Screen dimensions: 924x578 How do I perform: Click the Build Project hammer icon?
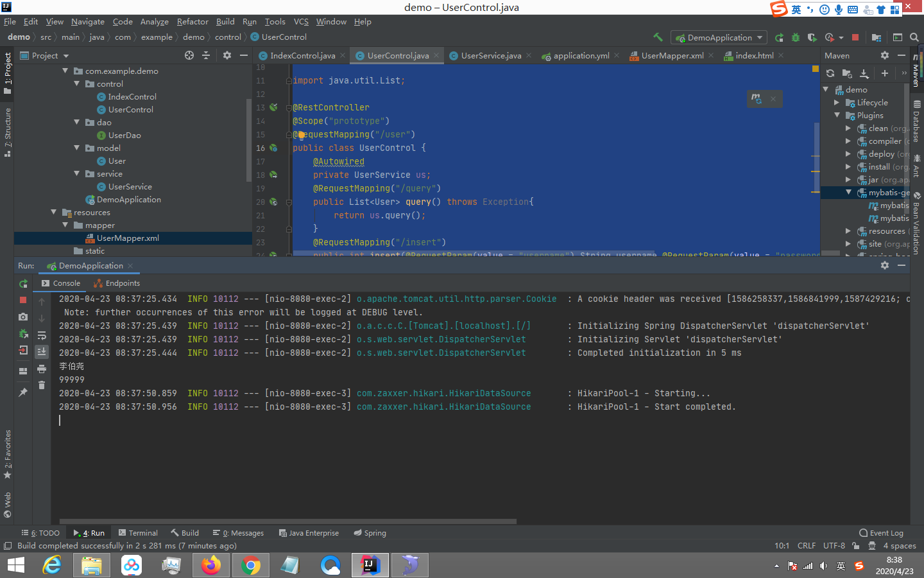pyautogui.click(x=658, y=37)
